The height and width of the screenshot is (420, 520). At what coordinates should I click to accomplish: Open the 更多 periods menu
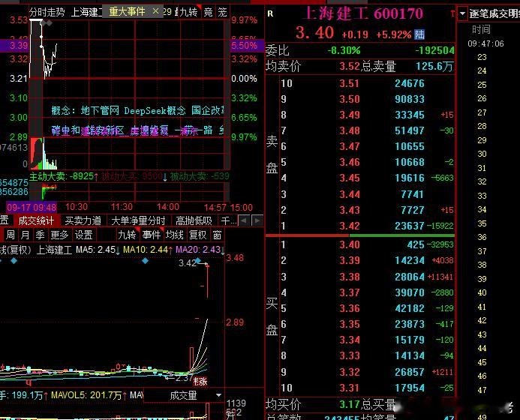point(59,235)
